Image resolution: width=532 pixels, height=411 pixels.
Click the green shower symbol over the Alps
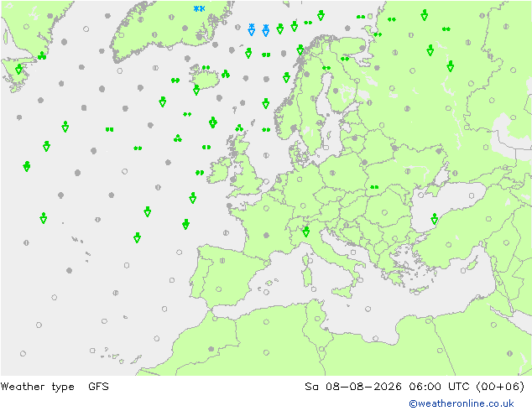tap(306, 232)
